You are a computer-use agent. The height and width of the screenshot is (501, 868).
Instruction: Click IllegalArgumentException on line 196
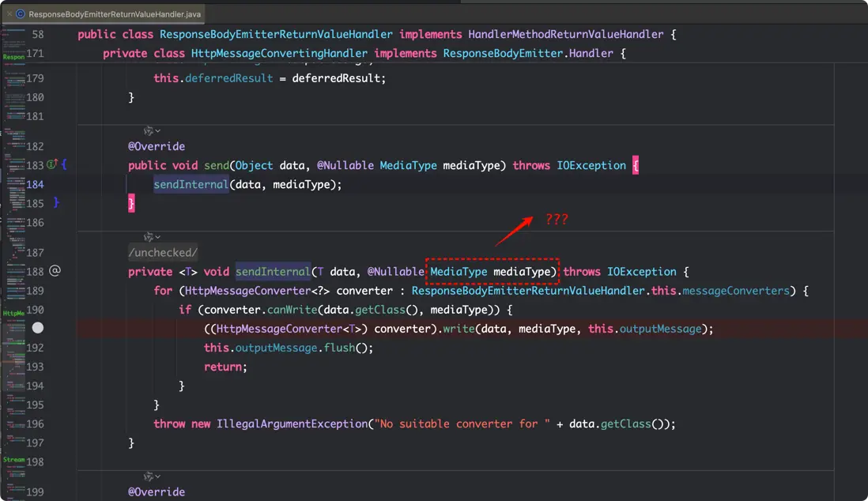[292, 424]
